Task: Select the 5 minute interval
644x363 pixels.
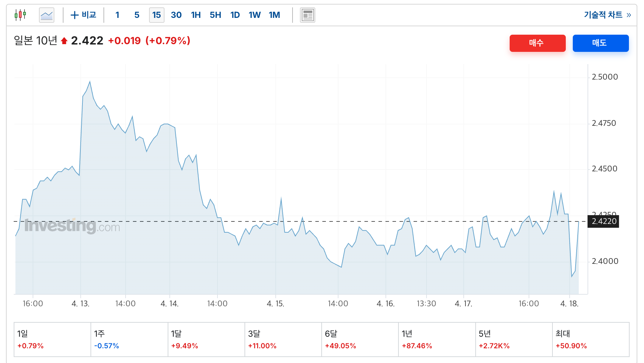Action: (x=137, y=15)
